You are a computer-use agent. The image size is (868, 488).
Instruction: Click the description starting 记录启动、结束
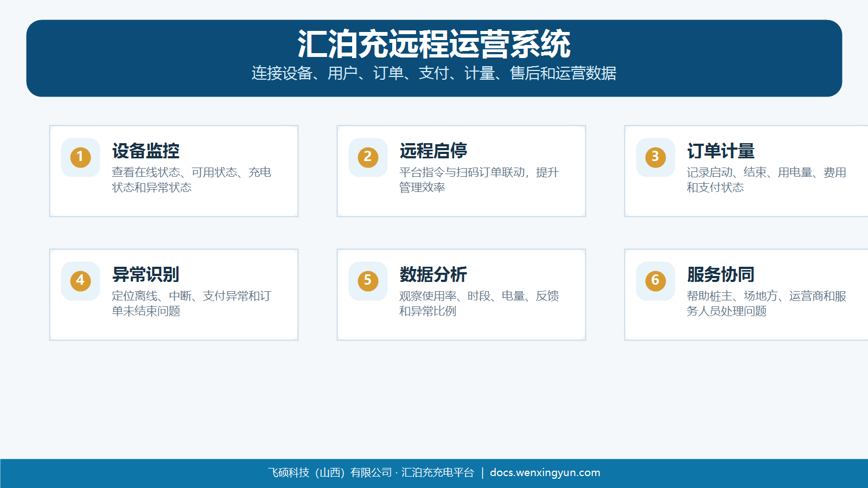pyautogui.click(x=767, y=179)
